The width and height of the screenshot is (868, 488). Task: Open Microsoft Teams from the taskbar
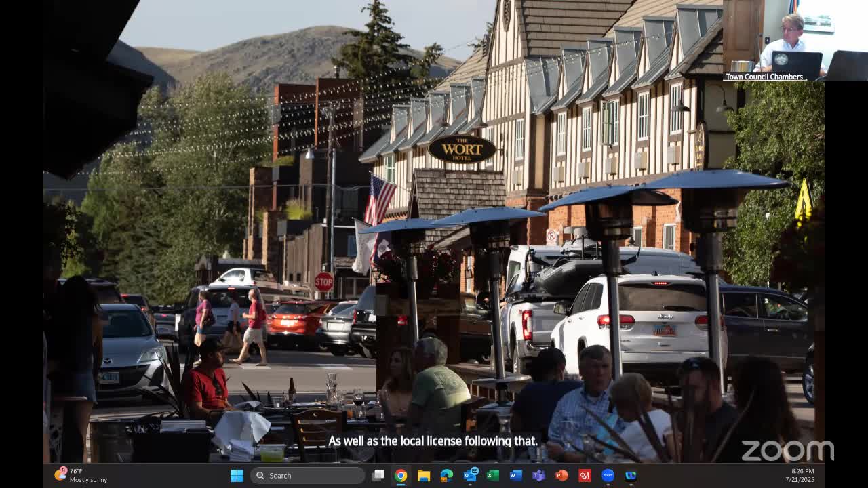(539, 475)
